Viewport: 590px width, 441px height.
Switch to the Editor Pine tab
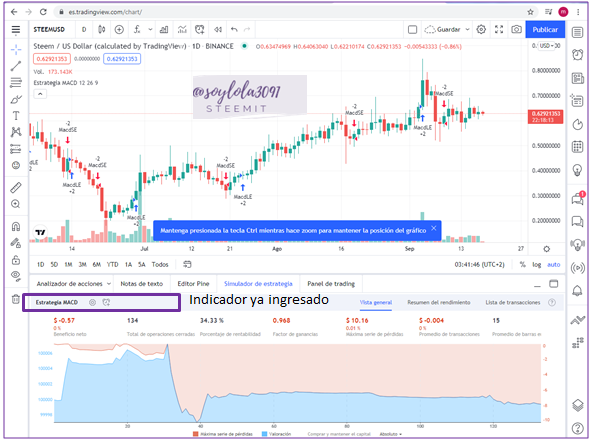pos(193,284)
